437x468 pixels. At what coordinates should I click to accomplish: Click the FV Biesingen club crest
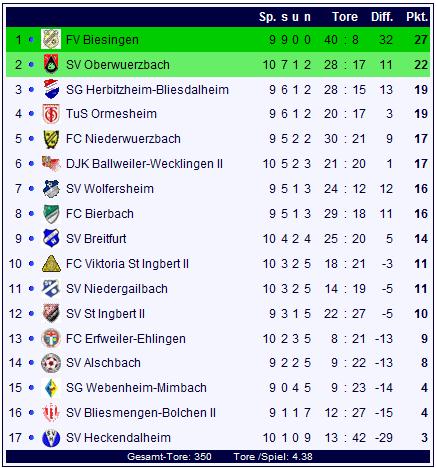[x=51, y=39]
